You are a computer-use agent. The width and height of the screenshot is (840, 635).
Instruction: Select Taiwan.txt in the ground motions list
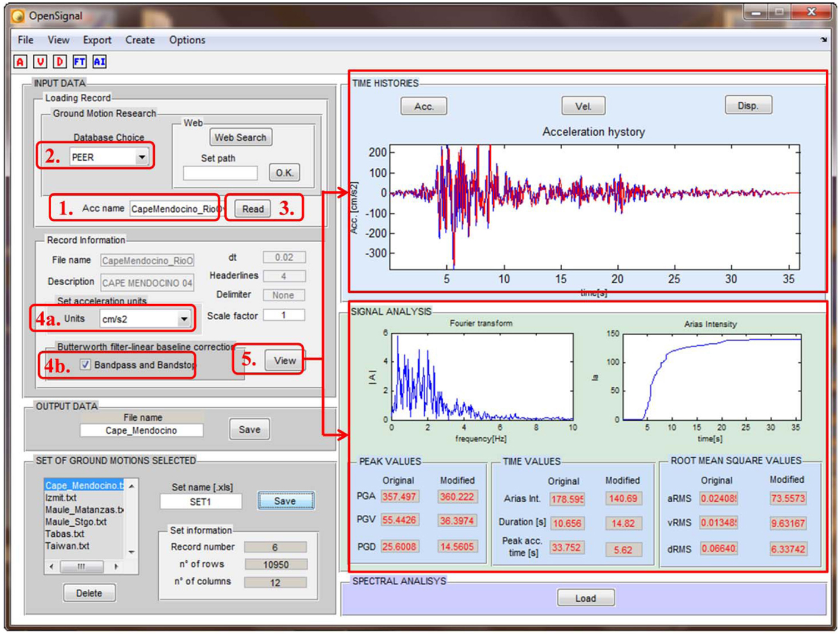pos(67,546)
